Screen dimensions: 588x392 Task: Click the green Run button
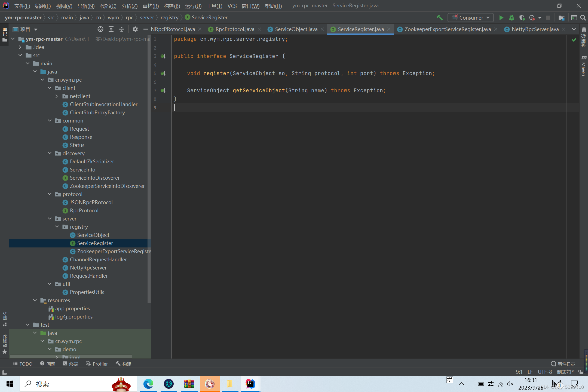click(x=501, y=18)
